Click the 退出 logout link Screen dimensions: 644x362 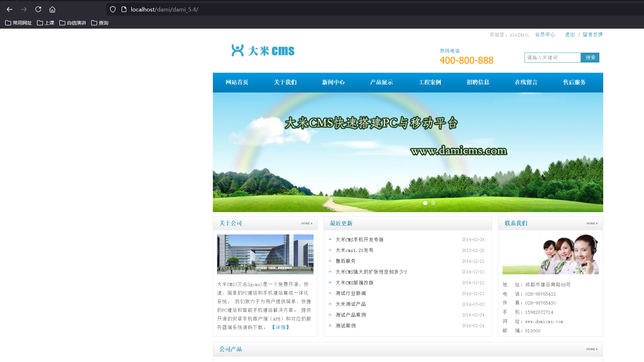pos(570,35)
